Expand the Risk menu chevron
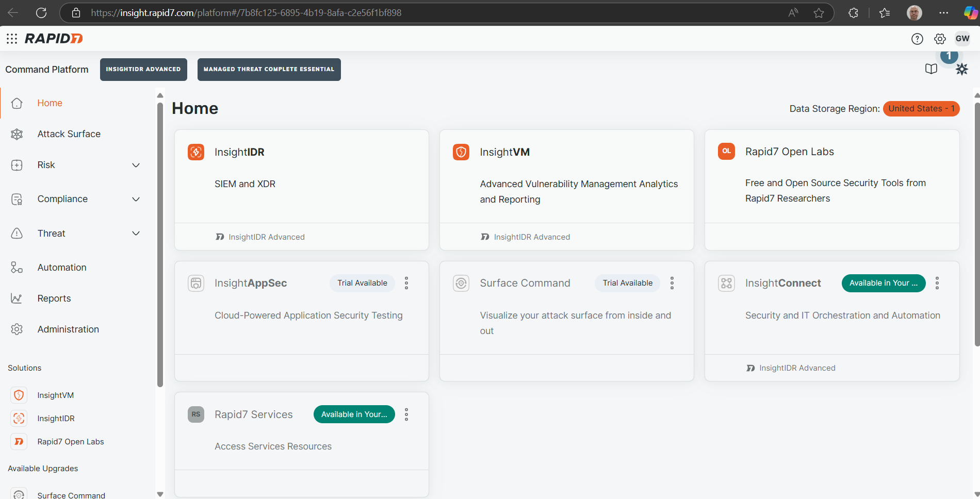The image size is (980, 499). tap(136, 165)
